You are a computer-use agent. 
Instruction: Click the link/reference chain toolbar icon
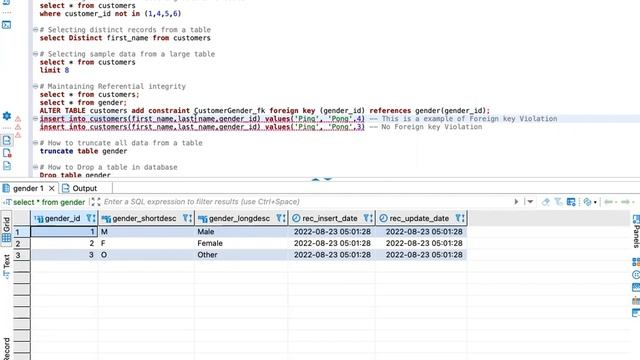coord(587,202)
